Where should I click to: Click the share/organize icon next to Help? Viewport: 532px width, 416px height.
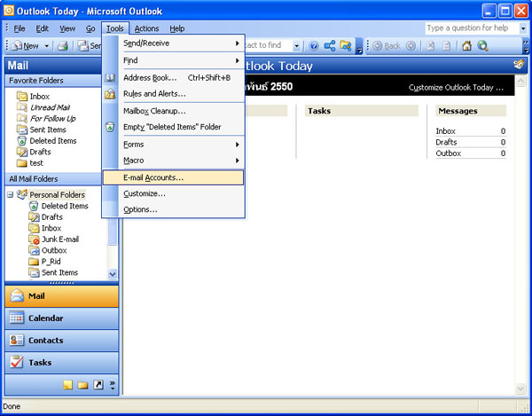330,46
